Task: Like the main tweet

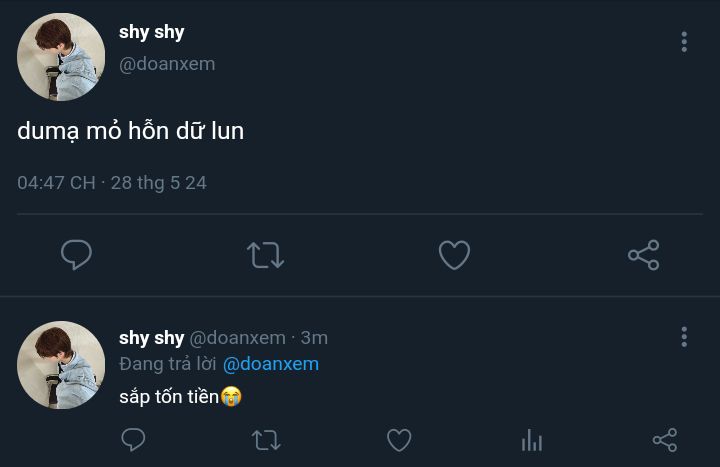Action: pyautogui.click(x=454, y=255)
